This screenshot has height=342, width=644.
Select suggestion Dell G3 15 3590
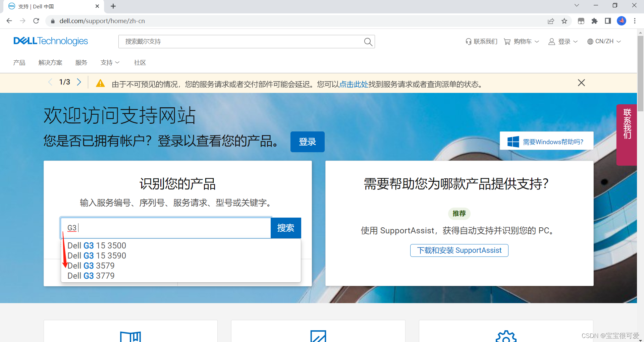point(97,255)
